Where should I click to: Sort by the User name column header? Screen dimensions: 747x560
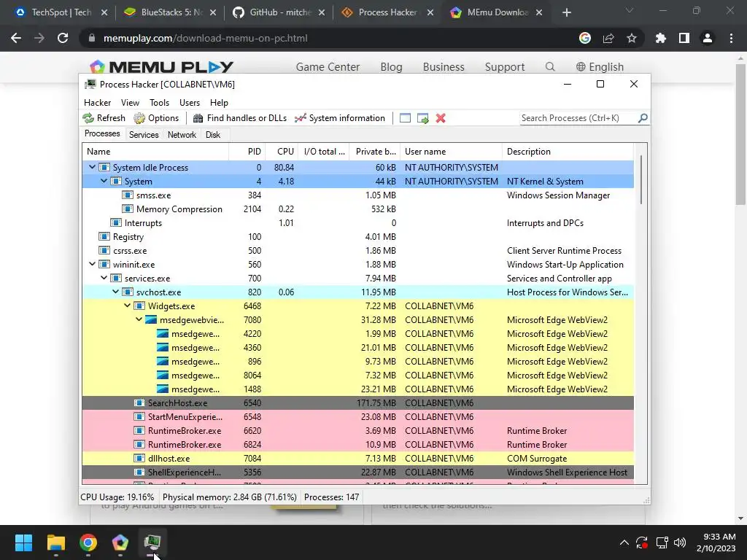click(451, 152)
